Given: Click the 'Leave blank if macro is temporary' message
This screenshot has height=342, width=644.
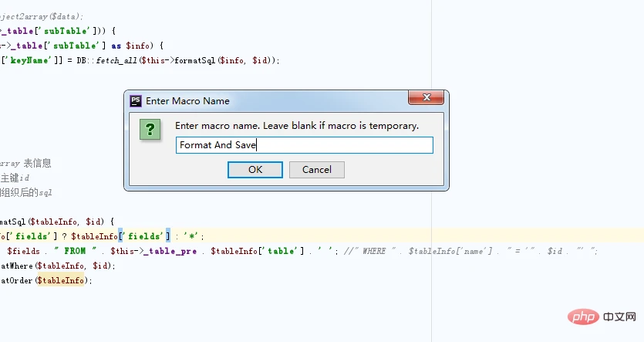Looking at the screenshot, I should (x=297, y=125).
